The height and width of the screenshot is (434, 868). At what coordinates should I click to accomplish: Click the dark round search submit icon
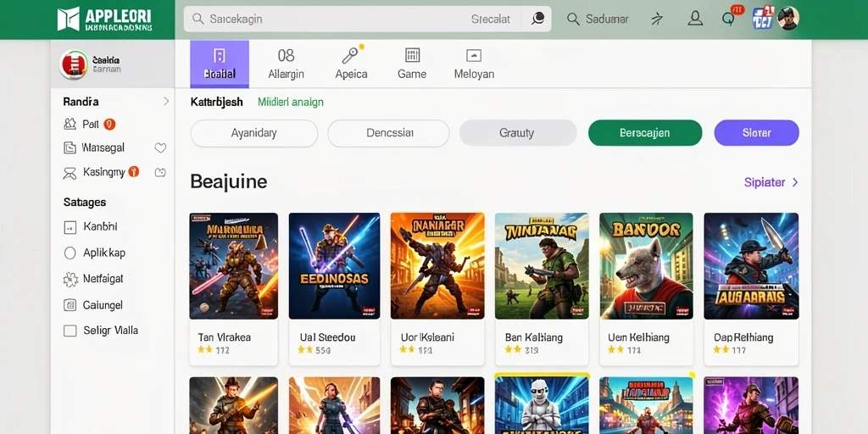(537, 19)
